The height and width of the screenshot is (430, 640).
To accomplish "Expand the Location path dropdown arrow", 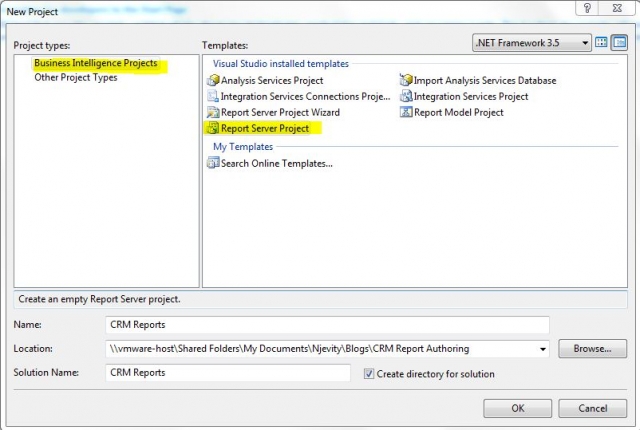I will coord(543,349).
